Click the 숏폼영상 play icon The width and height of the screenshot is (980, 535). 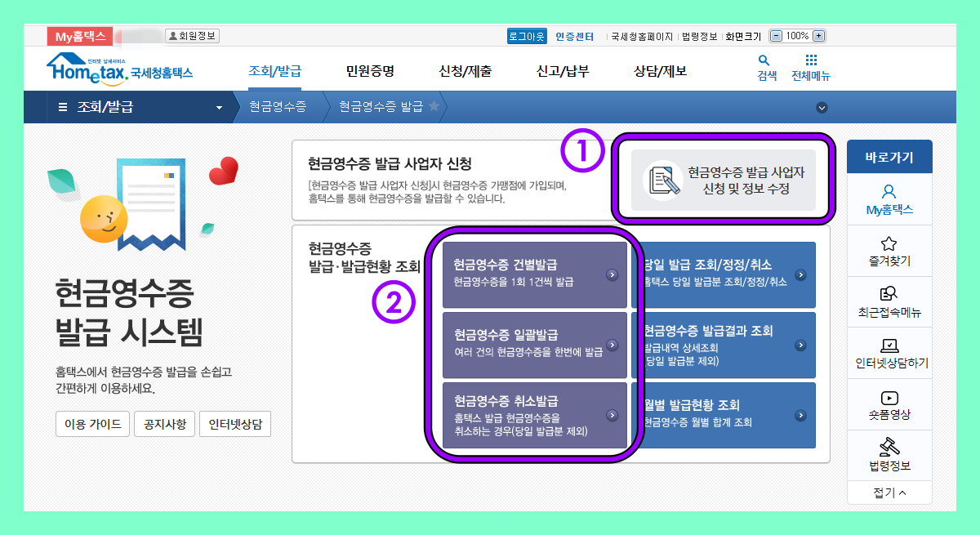pos(889,398)
